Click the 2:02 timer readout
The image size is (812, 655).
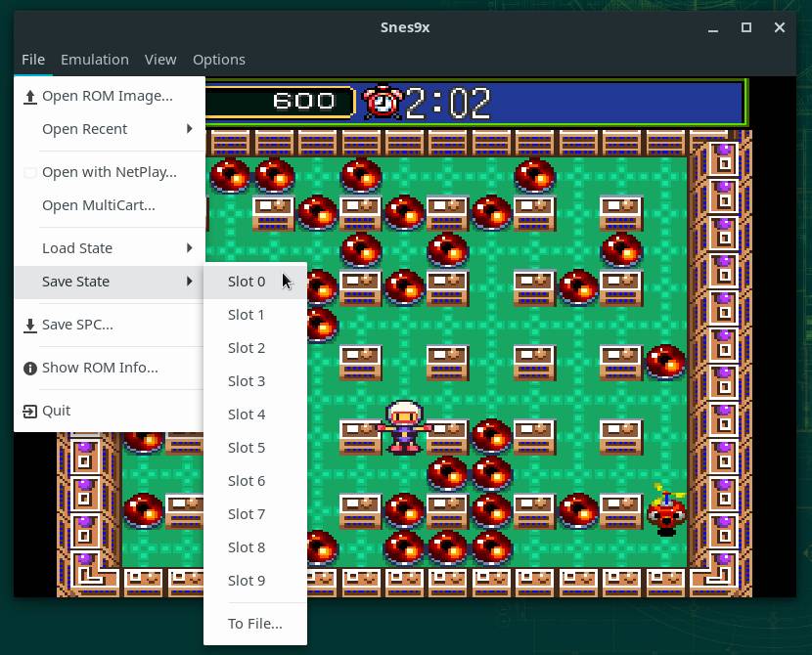click(448, 103)
